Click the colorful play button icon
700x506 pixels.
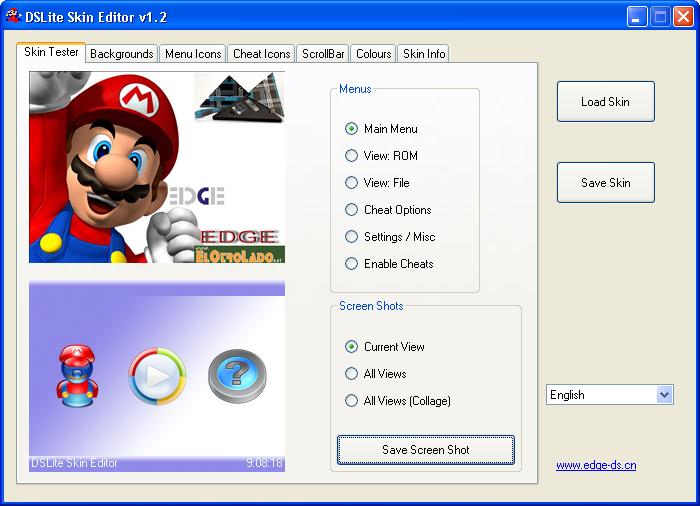pyautogui.click(x=157, y=376)
